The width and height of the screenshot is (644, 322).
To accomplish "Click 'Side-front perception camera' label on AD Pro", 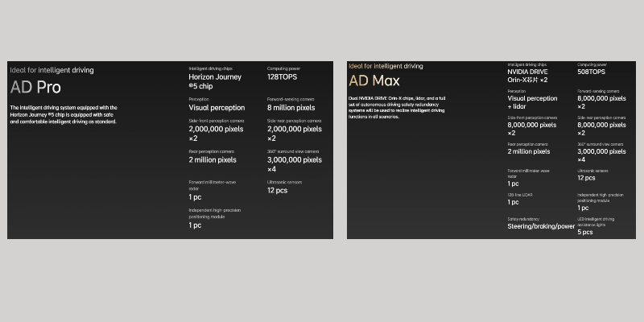I will click(216, 121).
